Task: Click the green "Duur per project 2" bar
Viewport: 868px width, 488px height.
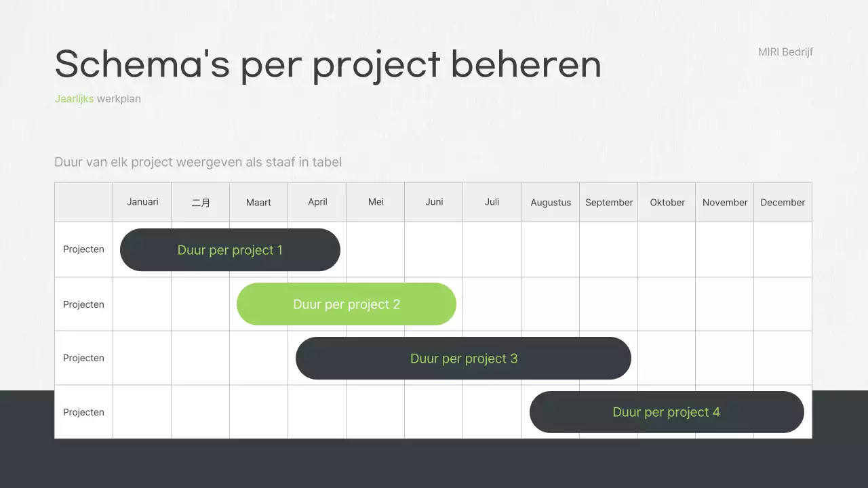Action: (x=347, y=304)
